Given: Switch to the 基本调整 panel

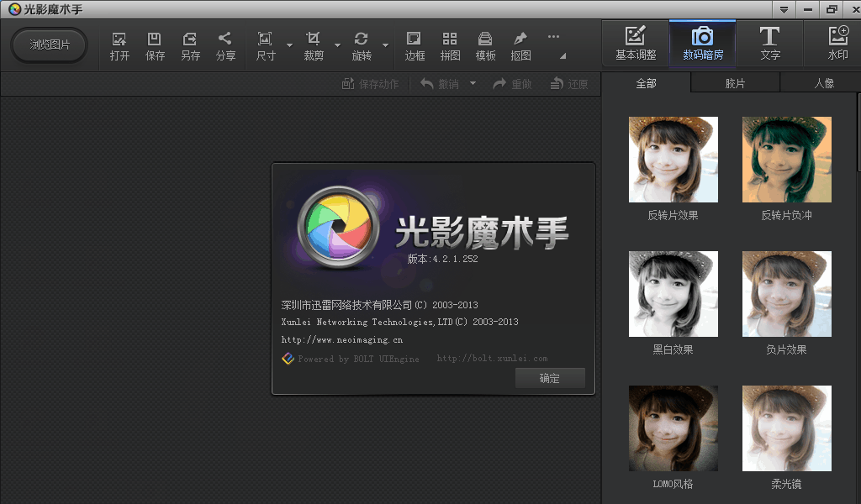Looking at the screenshot, I should [636, 44].
